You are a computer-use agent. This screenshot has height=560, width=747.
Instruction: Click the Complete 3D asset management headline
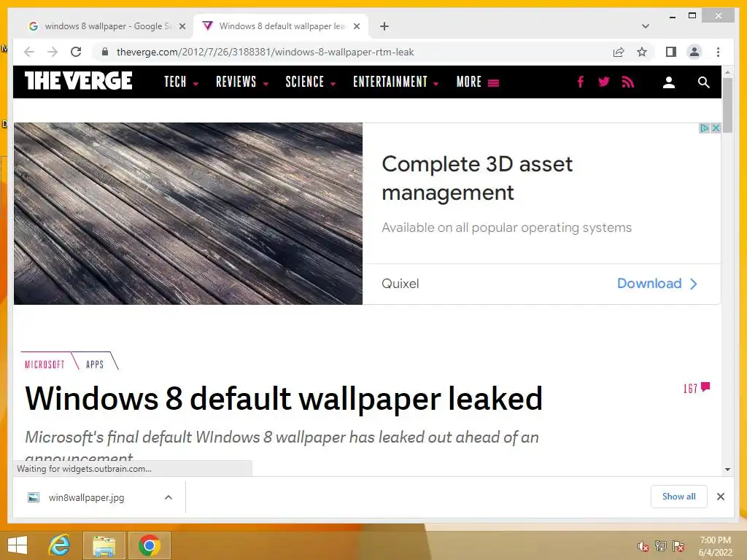coord(477,178)
